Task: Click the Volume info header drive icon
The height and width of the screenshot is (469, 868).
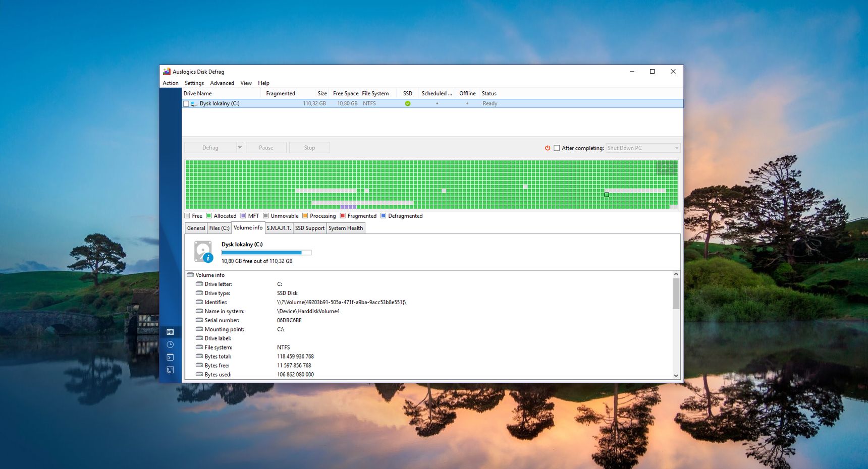Action: tap(190, 275)
